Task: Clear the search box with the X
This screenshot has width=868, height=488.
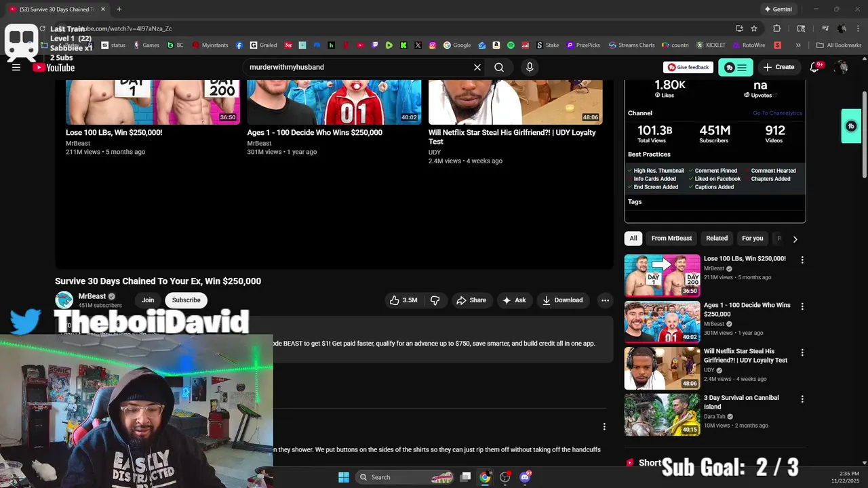Action: point(477,67)
